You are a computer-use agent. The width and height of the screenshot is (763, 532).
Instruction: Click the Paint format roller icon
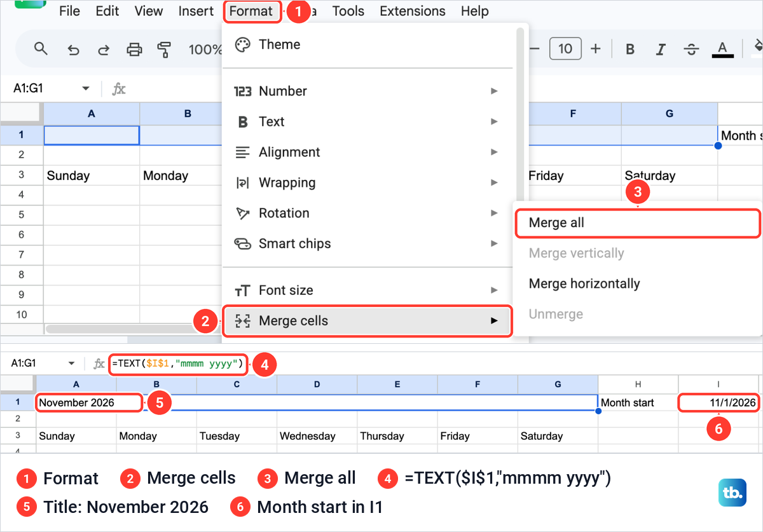165,49
